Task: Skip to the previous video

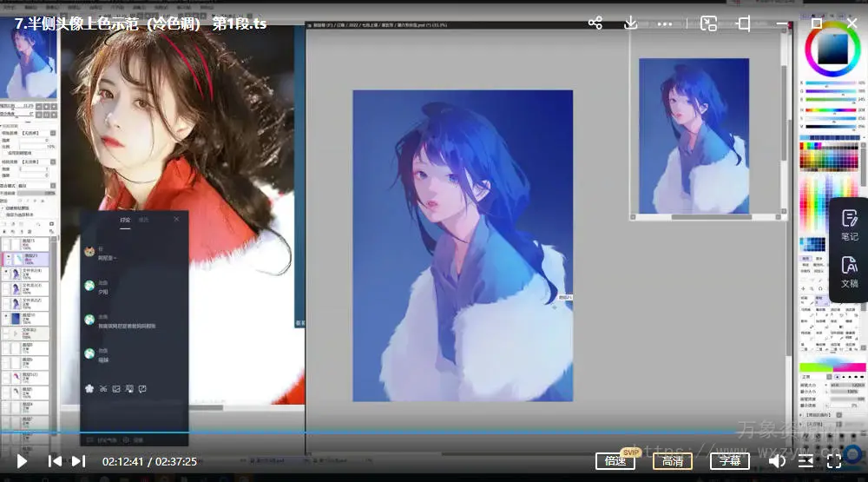Action: [54, 461]
